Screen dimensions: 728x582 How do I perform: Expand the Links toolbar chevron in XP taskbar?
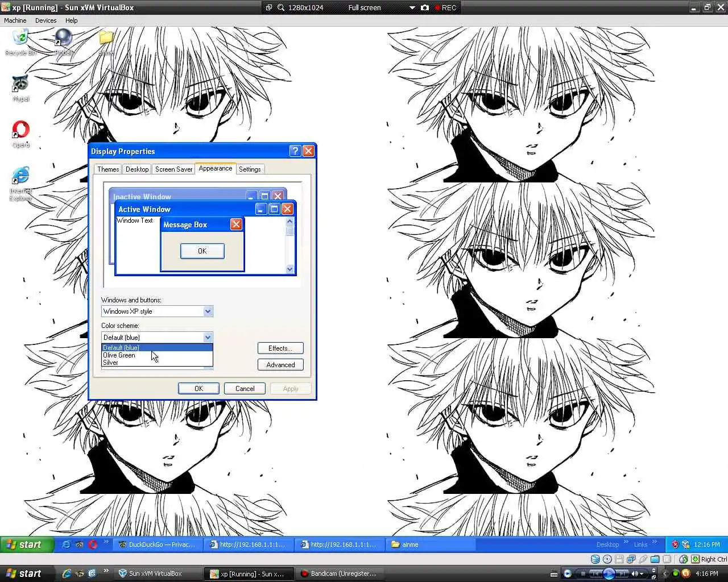(655, 542)
